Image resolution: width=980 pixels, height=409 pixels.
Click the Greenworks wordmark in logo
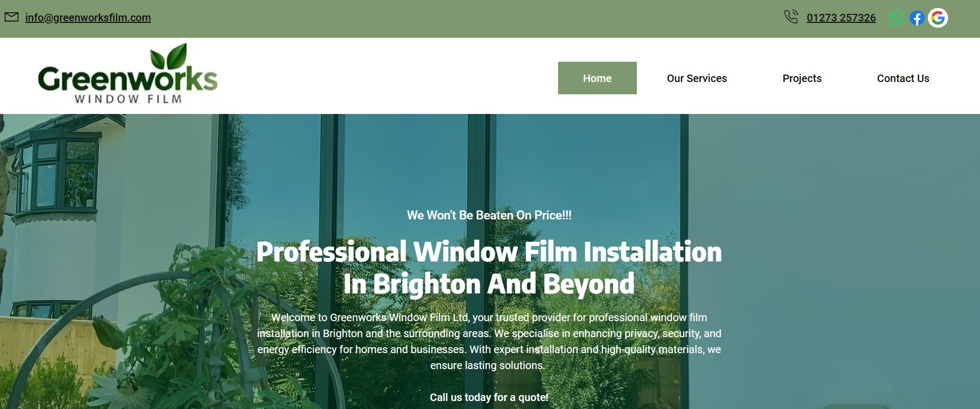pos(128,80)
